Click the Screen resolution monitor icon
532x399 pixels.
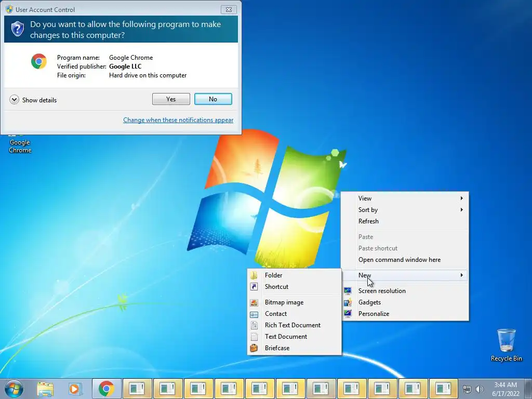coord(348,291)
